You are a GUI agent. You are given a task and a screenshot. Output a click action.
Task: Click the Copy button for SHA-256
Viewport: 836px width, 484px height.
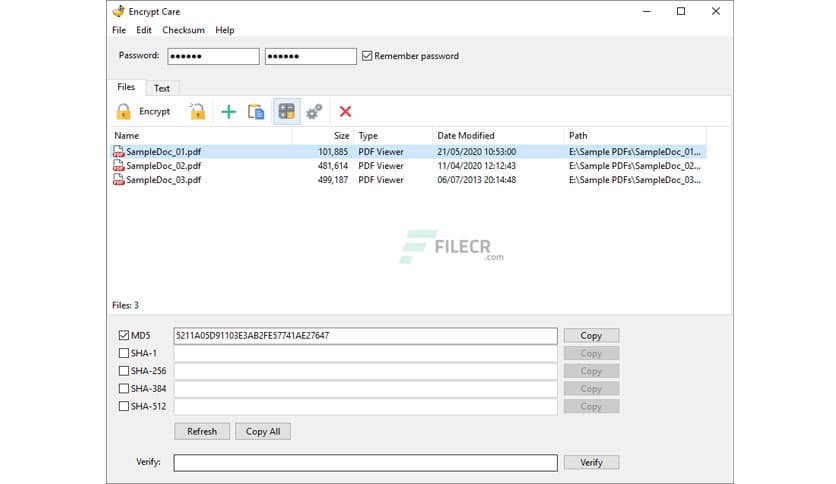coord(591,370)
